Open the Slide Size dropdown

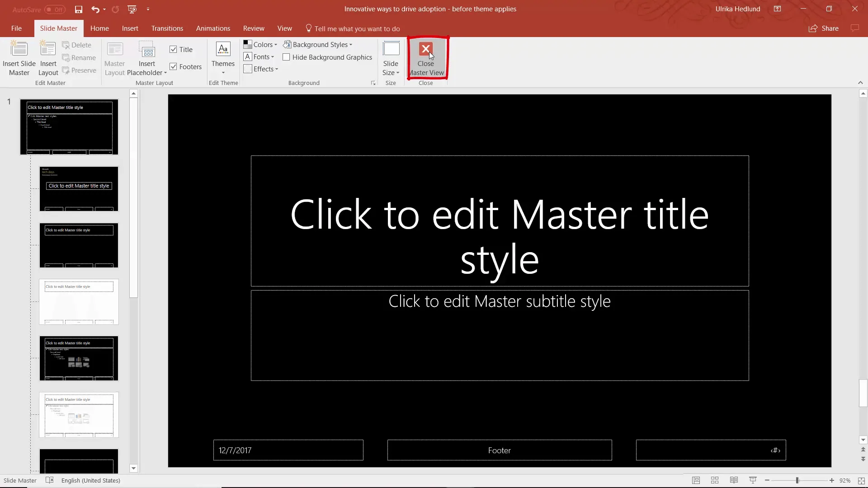pyautogui.click(x=391, y=59)
